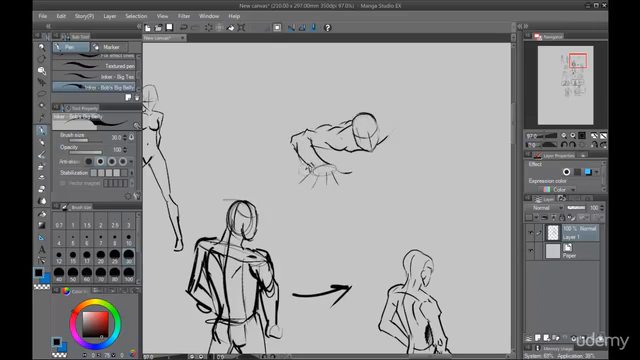
Task: Delete sub tool with trash icon
Action: [137, 98]
